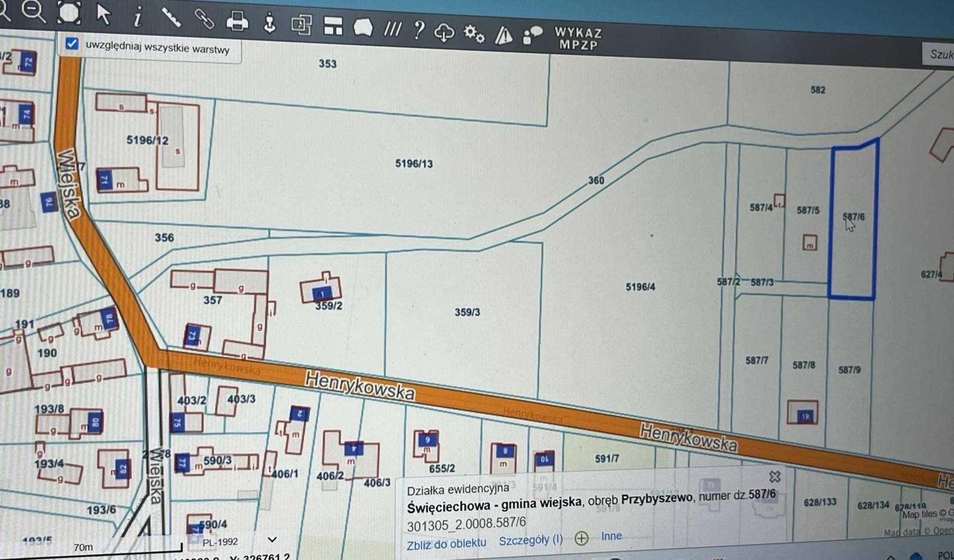The height and width of the screenshot is (560, 954).
Task: Click the cloud download icon
Action: 444,32
